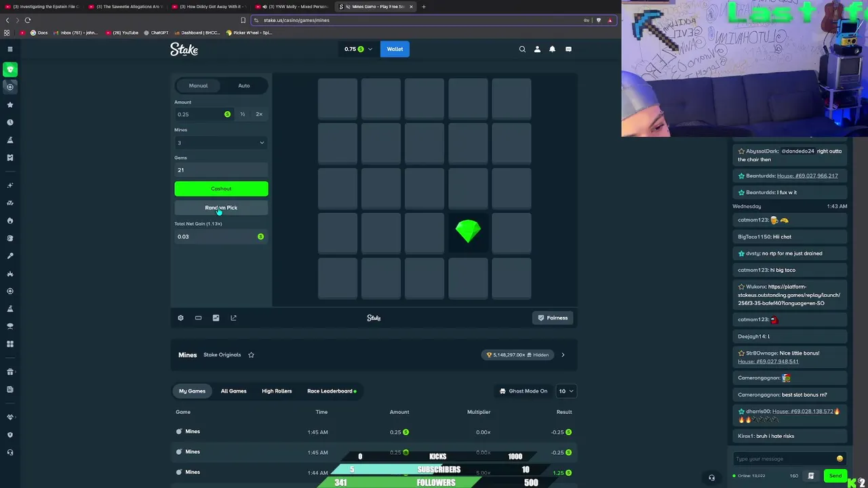The image size is (868, 488).
Task: Open the Mines count dropdown
Action: [x=221, y=143]
